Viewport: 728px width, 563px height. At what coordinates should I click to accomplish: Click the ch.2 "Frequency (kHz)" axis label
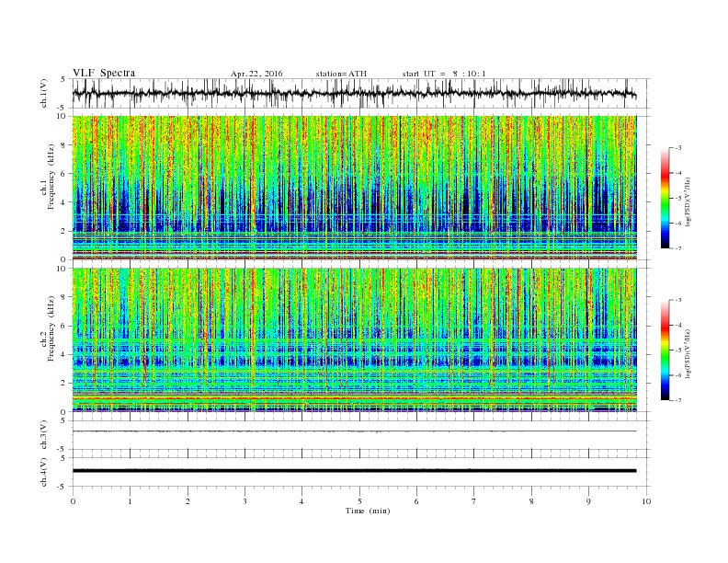pos(51,327)
